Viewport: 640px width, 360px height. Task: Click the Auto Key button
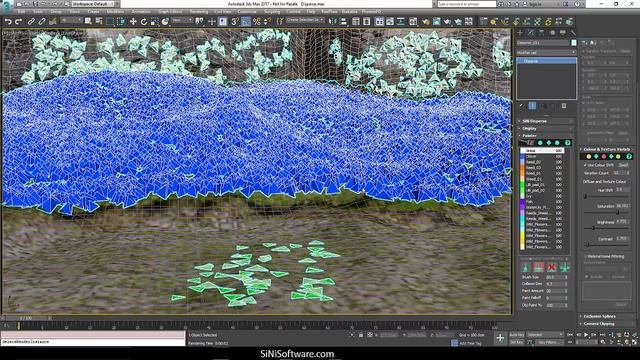517,335
